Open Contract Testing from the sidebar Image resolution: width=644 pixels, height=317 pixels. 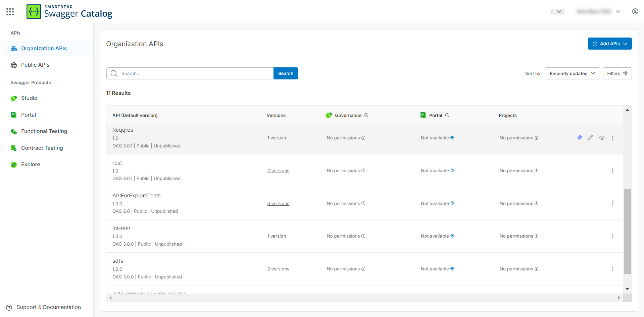tap(42, 148)
